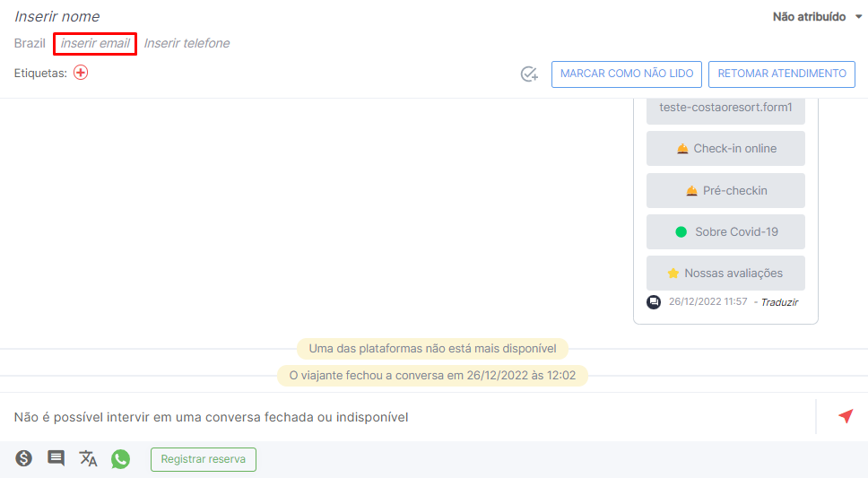Click the Registrar reserva button
The height and width of the screenshot is (478, 868).
[x=204, y=459]
